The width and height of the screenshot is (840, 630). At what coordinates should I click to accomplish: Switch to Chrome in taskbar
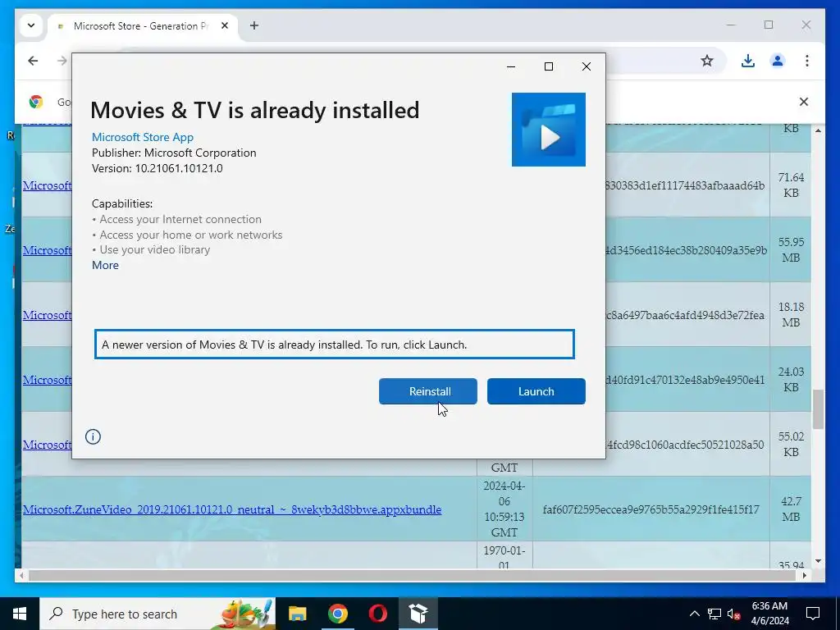tap(337, 614)
